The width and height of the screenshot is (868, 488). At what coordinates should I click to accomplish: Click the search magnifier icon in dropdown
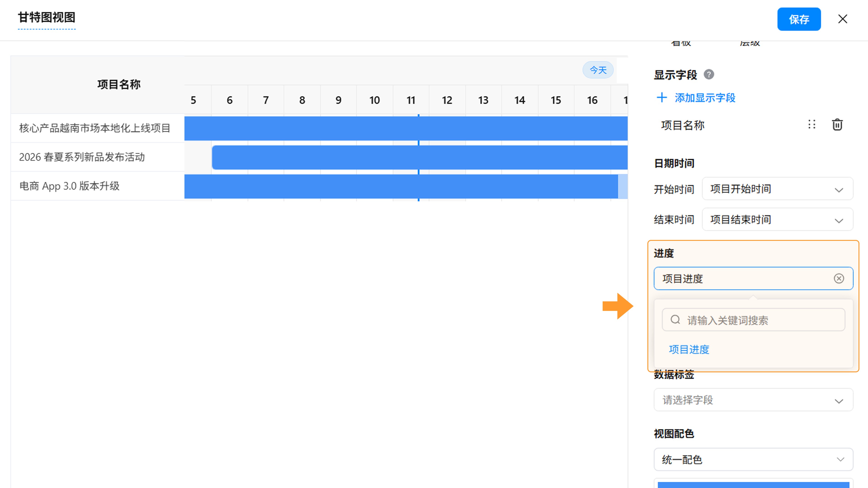pyautogui.click(x=675, y=320)
